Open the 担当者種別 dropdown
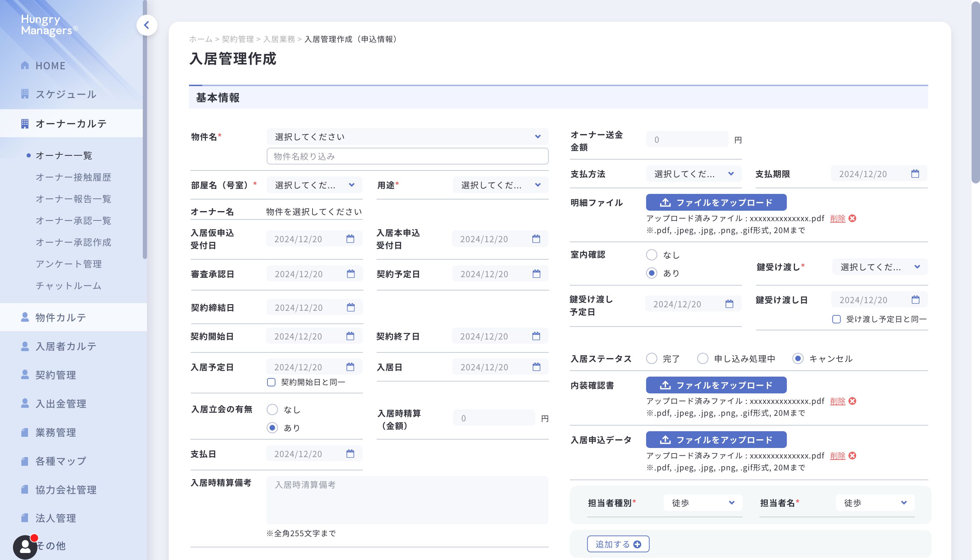980x560 pixels. (x=702, y=503)
